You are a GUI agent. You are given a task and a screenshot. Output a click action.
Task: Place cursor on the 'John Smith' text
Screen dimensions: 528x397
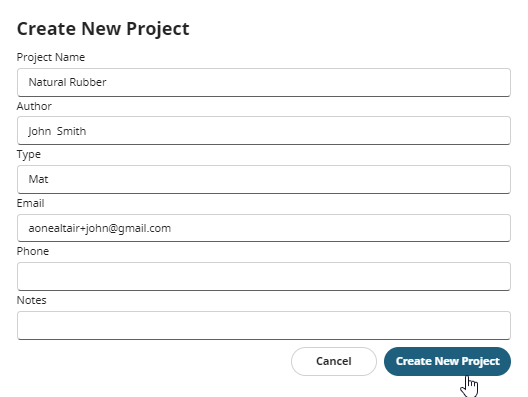click(57, 131)
